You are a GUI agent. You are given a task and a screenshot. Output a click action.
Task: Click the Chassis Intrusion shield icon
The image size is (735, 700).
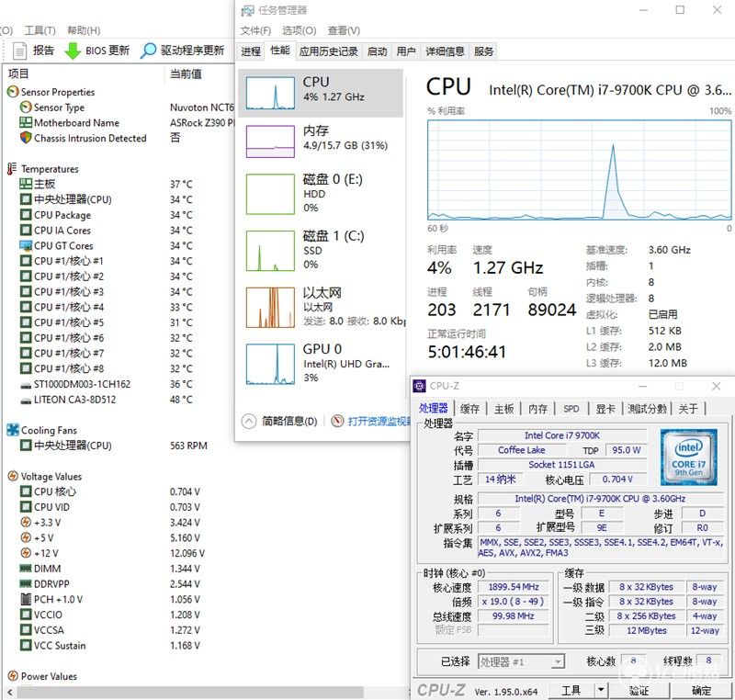point(26,138)
